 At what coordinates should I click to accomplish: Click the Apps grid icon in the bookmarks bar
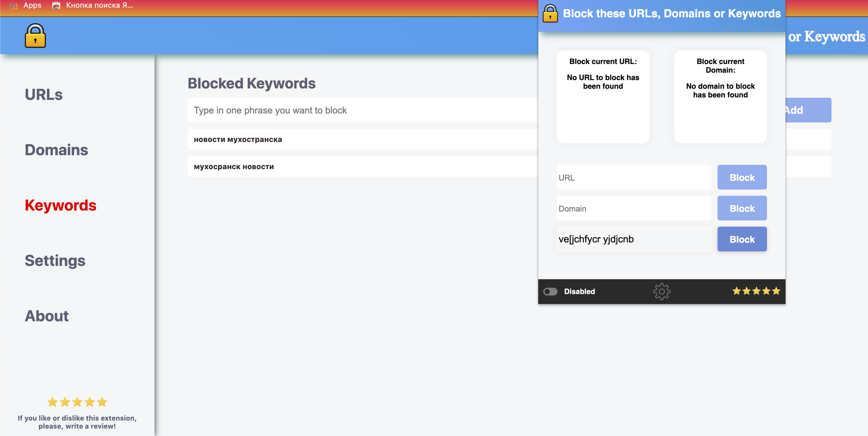click(14, 6)
